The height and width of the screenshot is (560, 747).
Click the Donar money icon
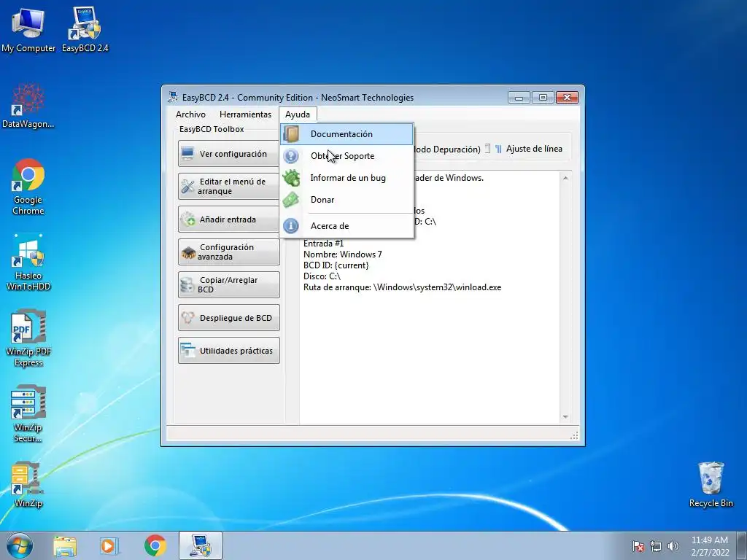291,200
